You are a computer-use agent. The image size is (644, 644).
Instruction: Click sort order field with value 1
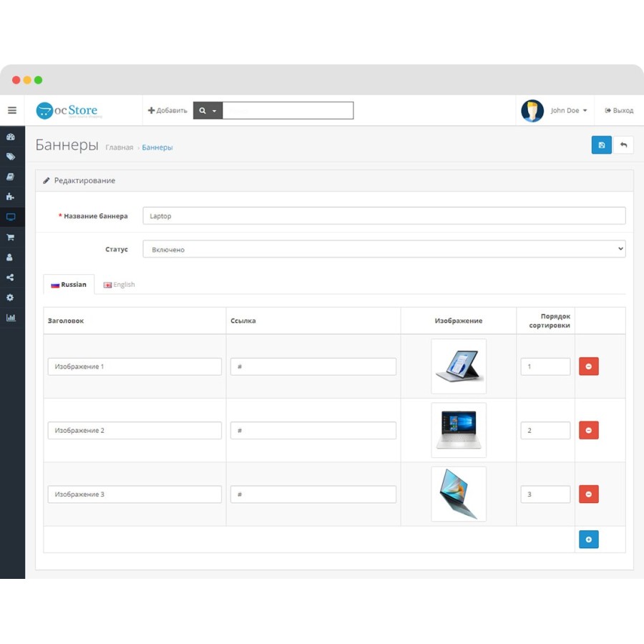[x=545, y=366]
